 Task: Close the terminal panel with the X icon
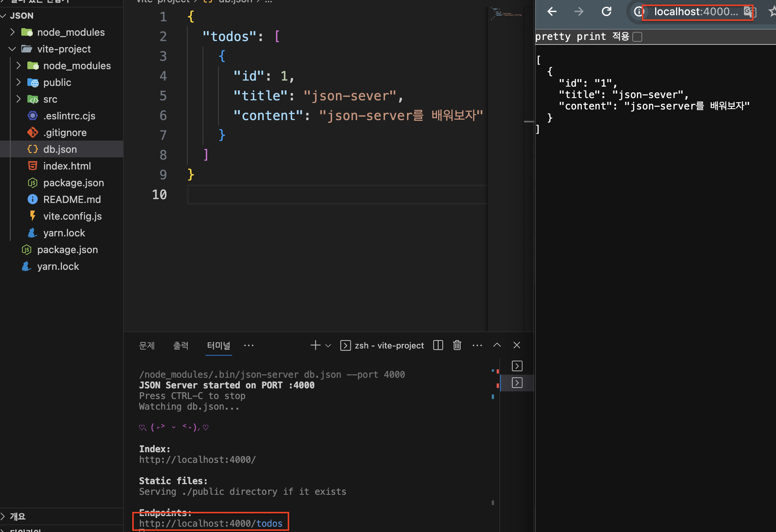[516, 345]
